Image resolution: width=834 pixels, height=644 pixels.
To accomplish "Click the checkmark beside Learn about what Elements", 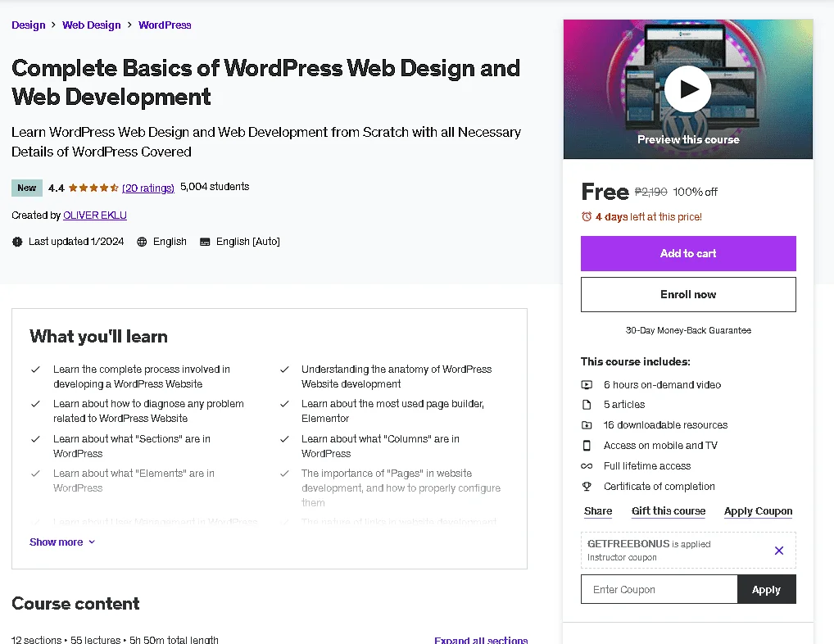I will pyautogui.click(x=35, y=474).
